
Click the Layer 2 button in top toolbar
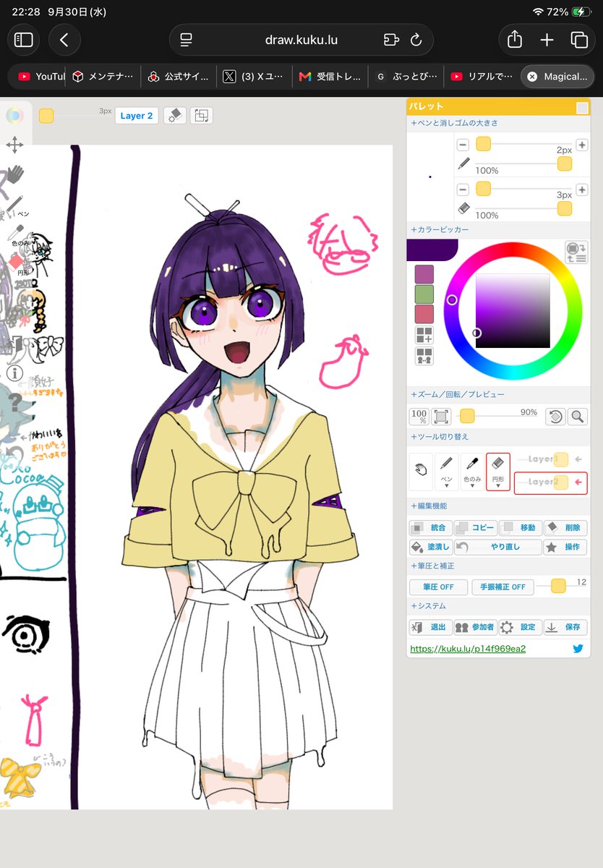coord(137,116)
